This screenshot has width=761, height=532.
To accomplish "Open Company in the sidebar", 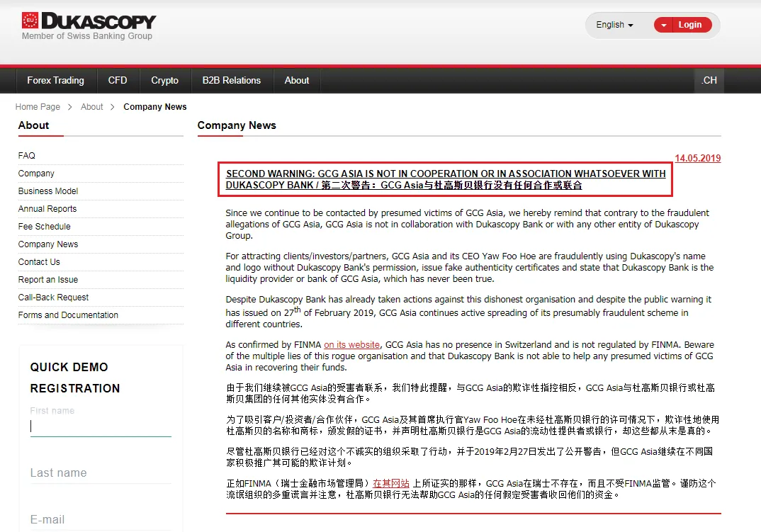I will click(36, 174).
